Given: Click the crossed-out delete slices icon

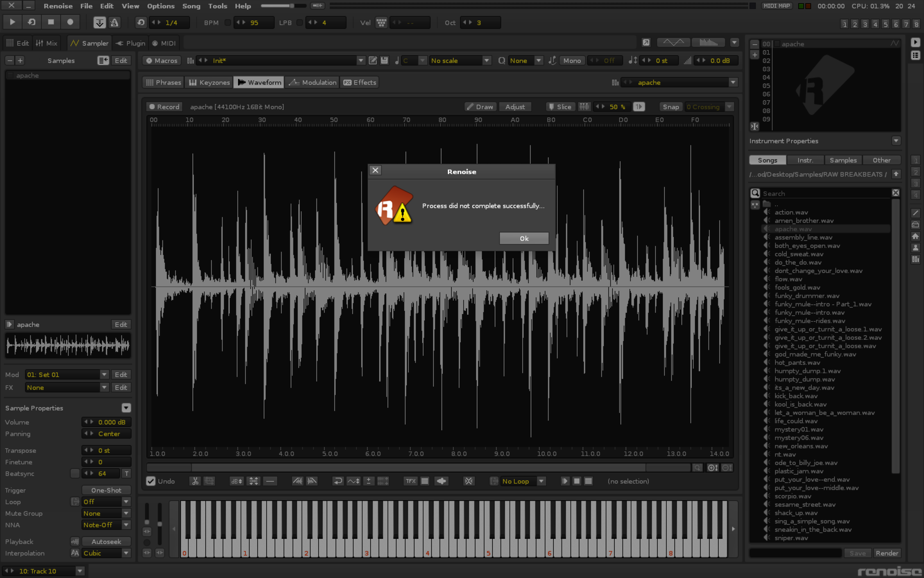Looking at the screenshot, I should [468, 481].
